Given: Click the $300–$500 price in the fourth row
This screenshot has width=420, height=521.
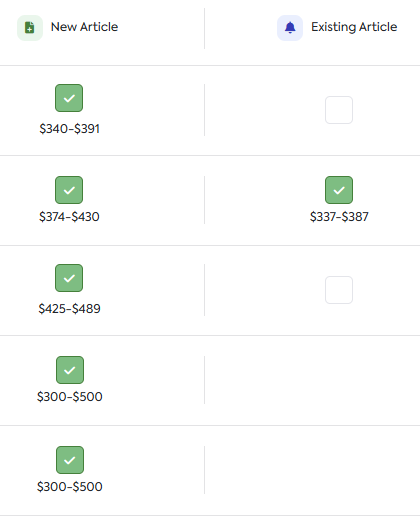Looking at the screenshot, I should click(70, 397).
